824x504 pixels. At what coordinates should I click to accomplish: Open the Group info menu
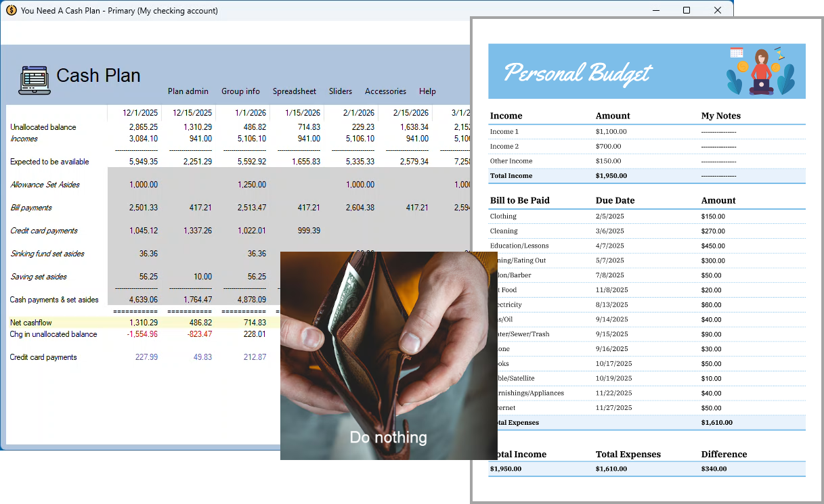240,91
